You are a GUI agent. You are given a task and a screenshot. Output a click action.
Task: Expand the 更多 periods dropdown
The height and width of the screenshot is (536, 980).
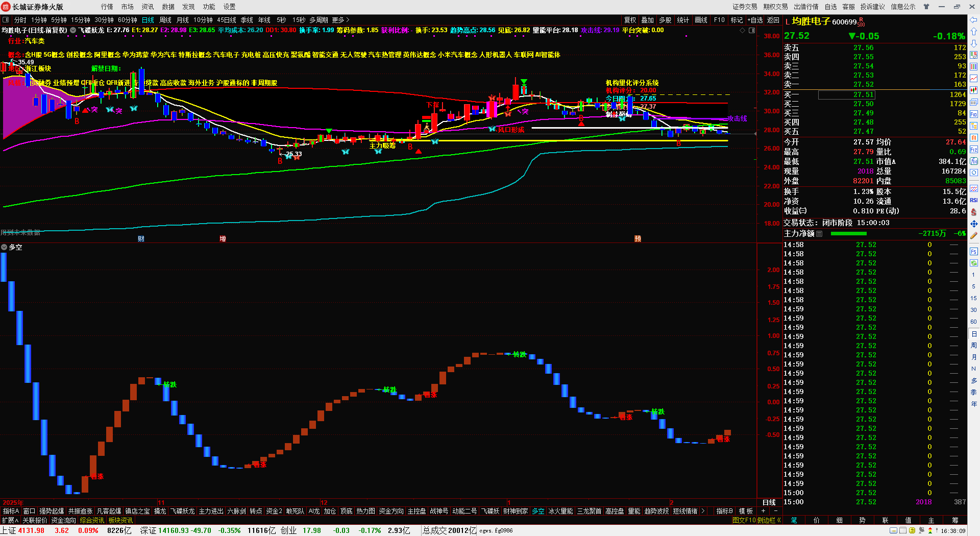point(340,20)
